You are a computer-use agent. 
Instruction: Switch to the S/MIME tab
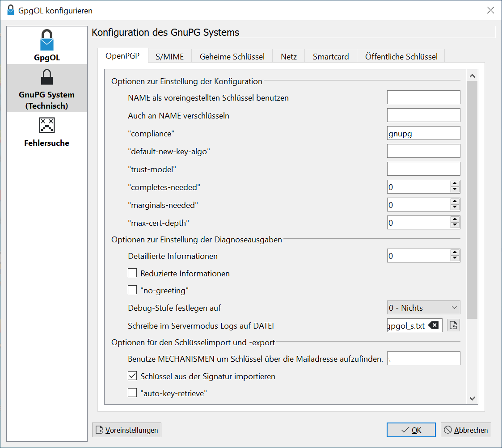point(169,57)
